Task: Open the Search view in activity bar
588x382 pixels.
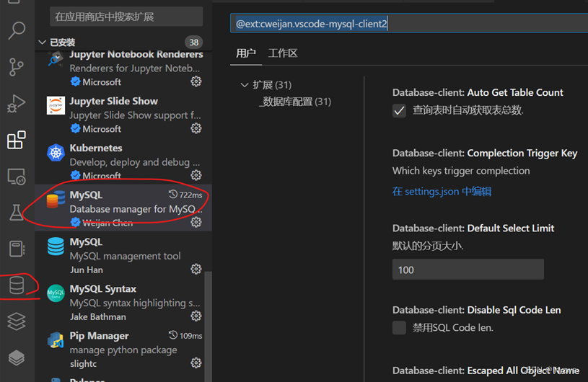Action: click(x=17, y=30)
